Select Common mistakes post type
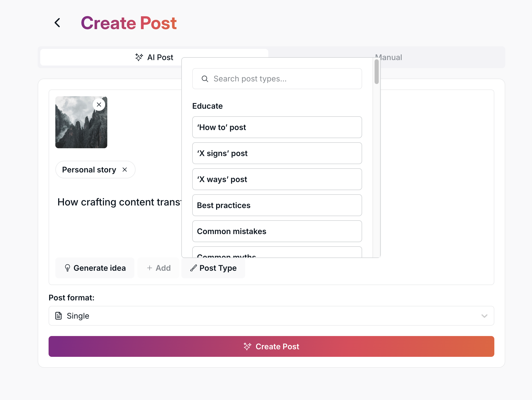This screenshot has width=532, height=400. click(x=277, y=231)
